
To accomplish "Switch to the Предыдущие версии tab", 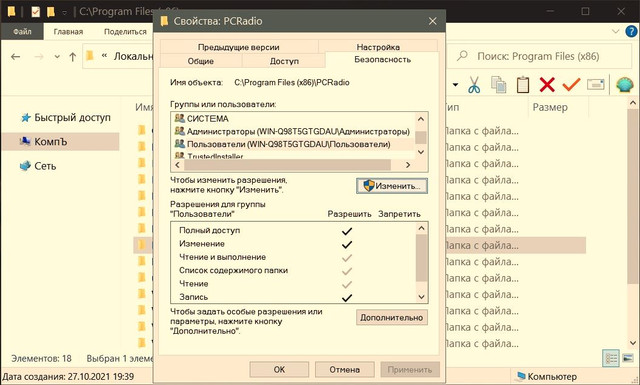I will click(239, 47).
